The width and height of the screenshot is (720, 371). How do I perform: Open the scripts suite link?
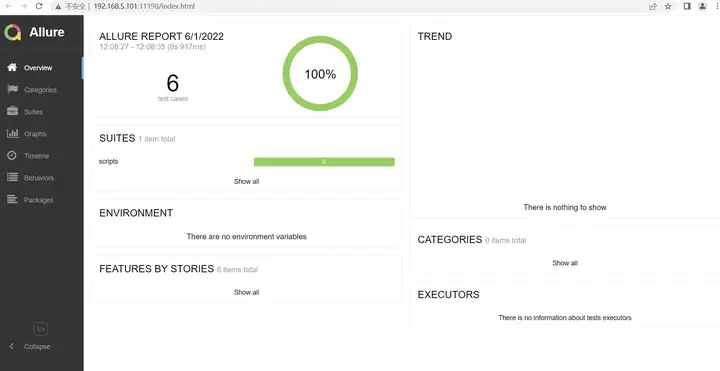(108, 162)
